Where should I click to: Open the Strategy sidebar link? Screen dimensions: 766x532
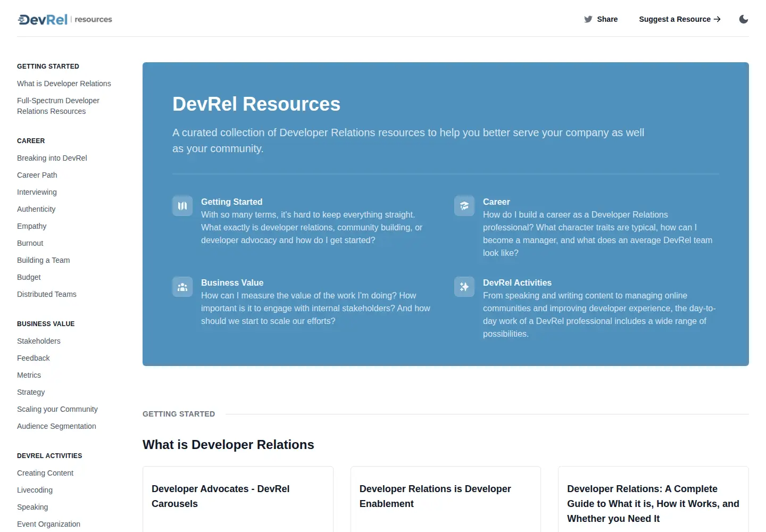31,392
